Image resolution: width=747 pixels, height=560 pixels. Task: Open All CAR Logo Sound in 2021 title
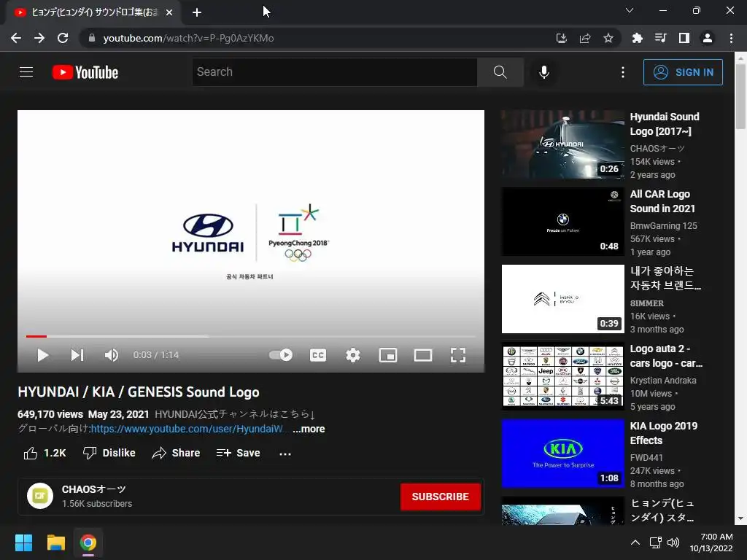point(662,201)
